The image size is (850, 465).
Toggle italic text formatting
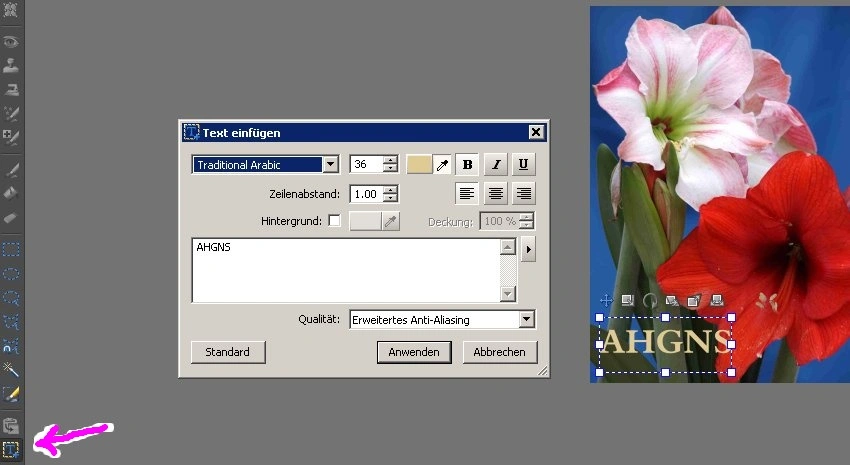click(496, 164)
